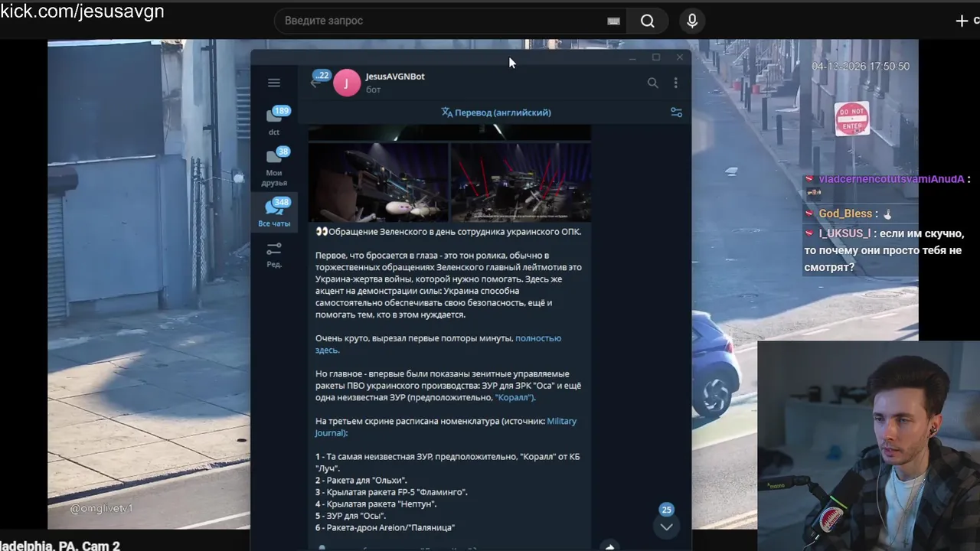Open the on-screen keyboard icon in search
This screenshot has width=980, height=551.
(613, 21)
